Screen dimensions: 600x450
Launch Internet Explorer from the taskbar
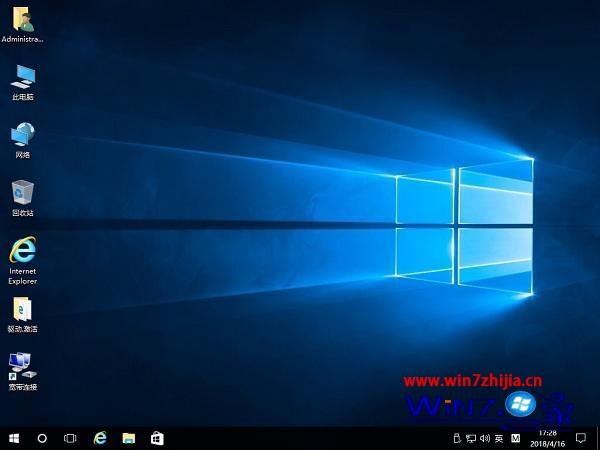[x=100, y=438]
